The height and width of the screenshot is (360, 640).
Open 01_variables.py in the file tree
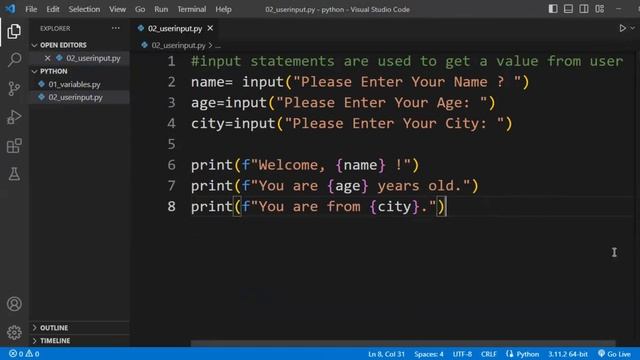[x=74, y=84]
